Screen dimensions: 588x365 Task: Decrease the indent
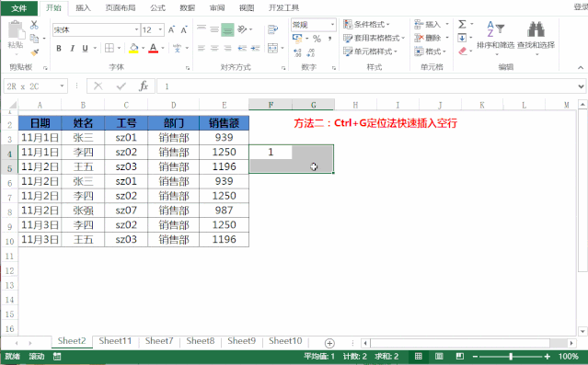click(242, 48)
